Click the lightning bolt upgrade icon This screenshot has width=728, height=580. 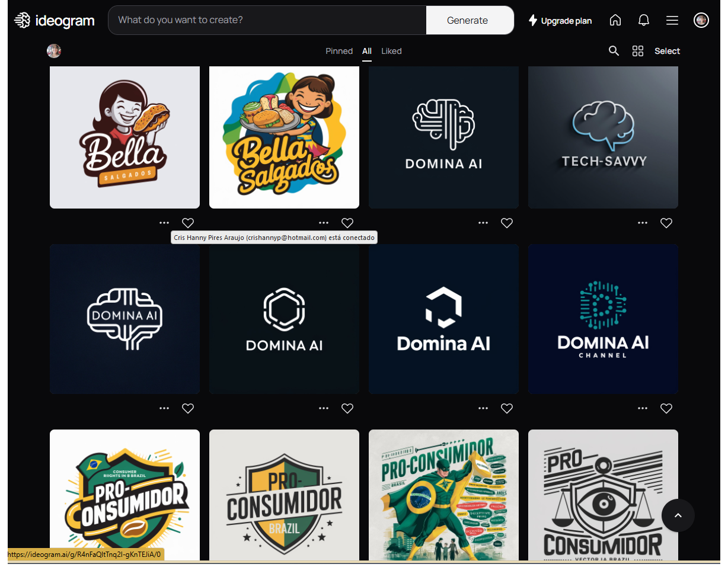532,20
